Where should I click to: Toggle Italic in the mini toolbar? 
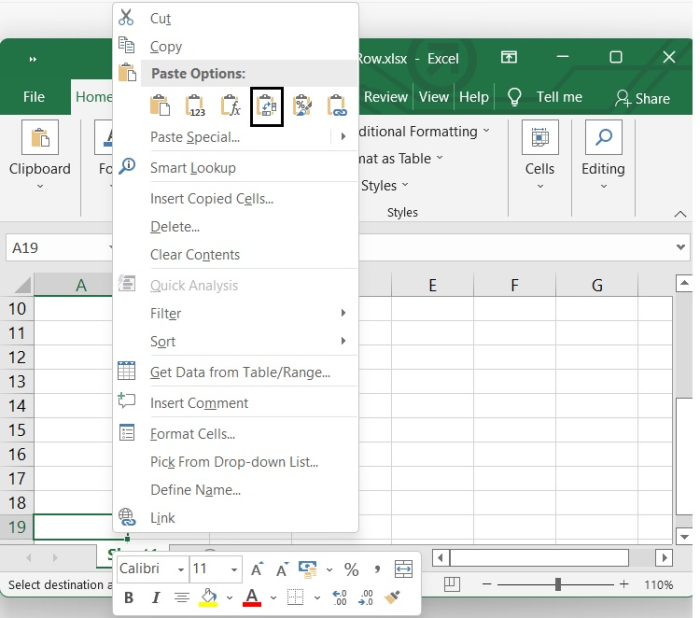point(155,598)
